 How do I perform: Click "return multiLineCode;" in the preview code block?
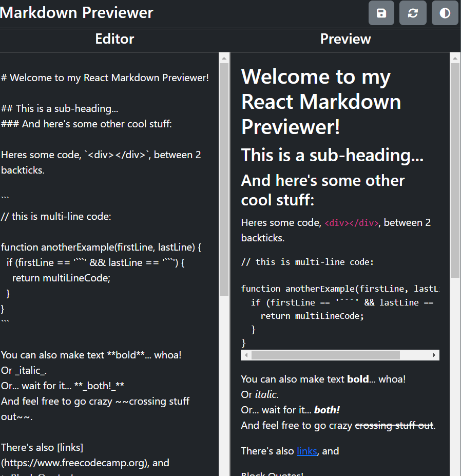[x=312, y=316]
